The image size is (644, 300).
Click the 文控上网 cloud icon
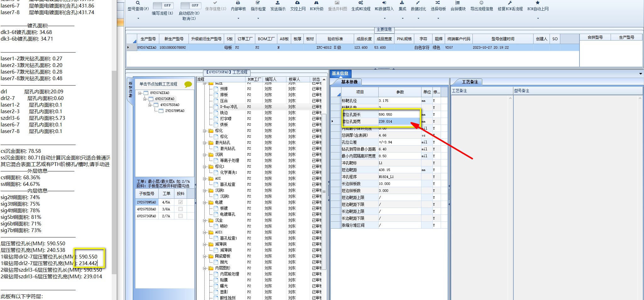point(297,3)
